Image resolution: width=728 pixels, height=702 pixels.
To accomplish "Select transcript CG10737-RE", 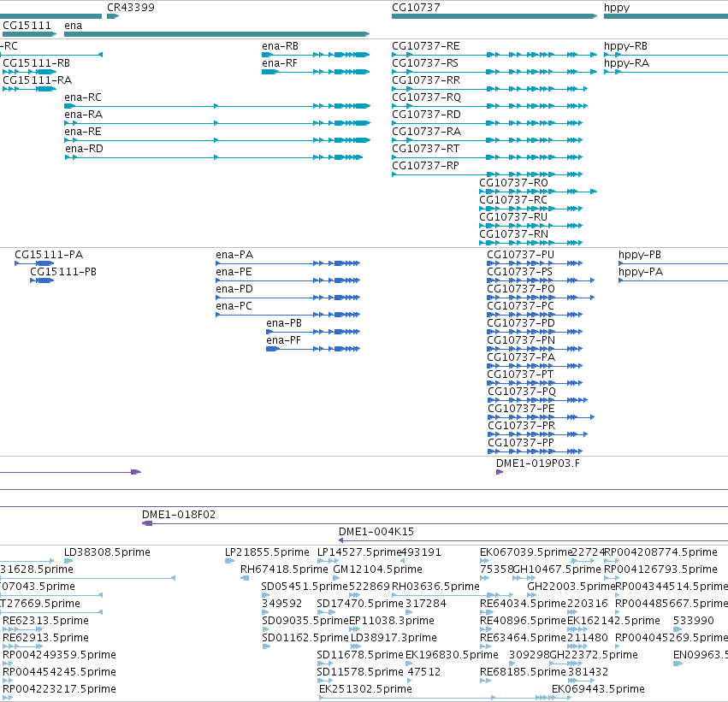I will (x=494, y=55).
